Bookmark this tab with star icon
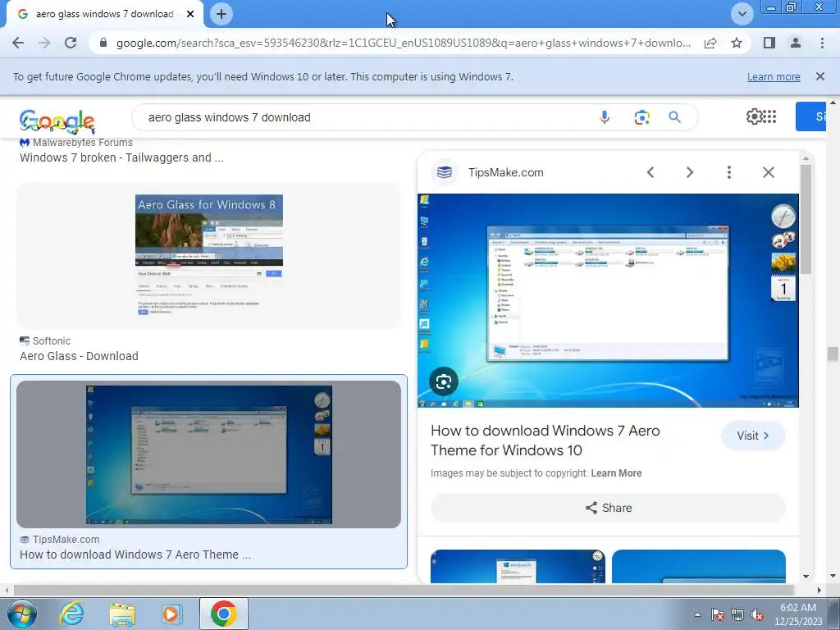The width and height of the screenshot is (840, 630). tap(737, 43)
